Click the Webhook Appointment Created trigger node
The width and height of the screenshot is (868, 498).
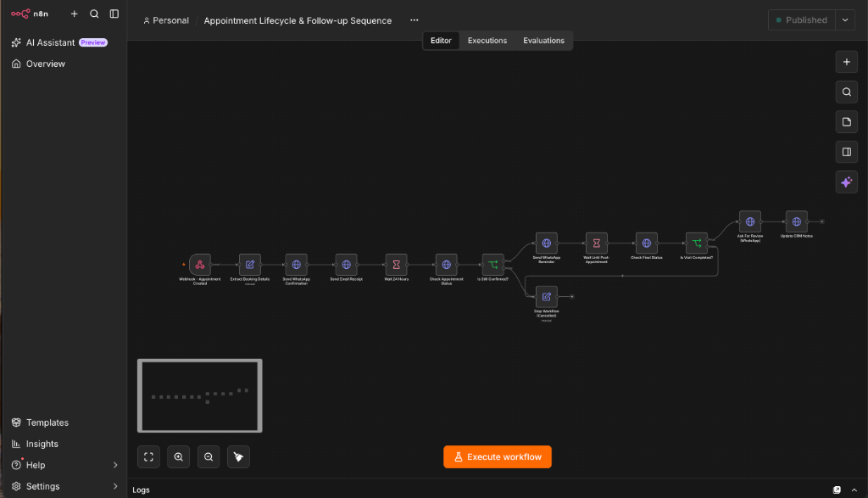coord(200,265)
